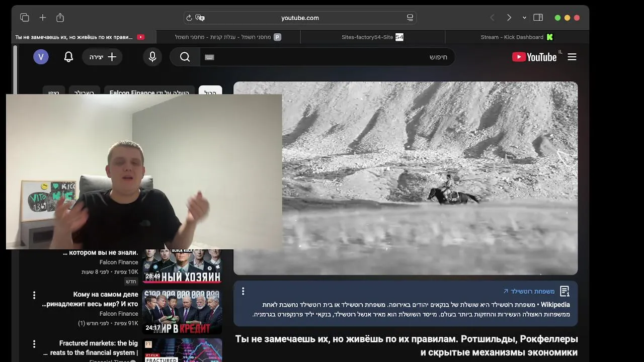This screenshot has height=362, width=644.
Task: Click the black-and-white video player
Action: coord(406,178)
